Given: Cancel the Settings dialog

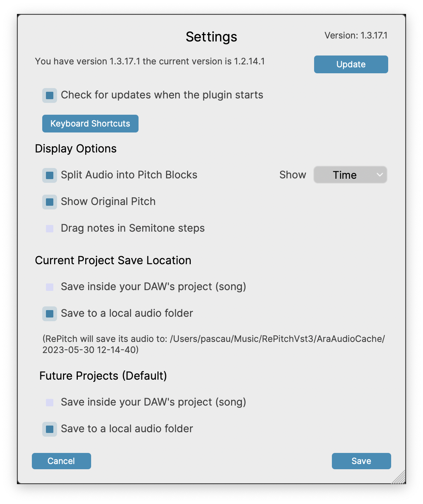Looking at the screenshot, I should coord(61,461).
